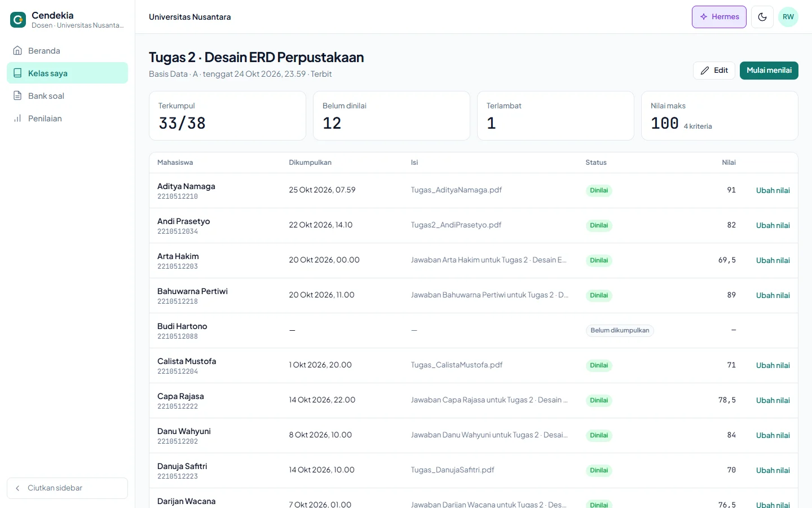This screenshot has height=508, width=812.
Task: Select Kelas saya in sidebar
Action: pos(67,73)
